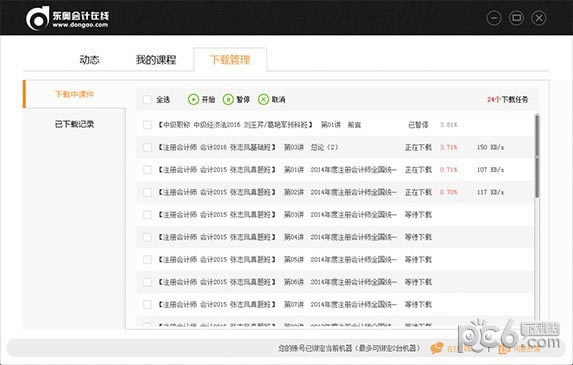The width and height of the screenshot is (573, 365).
Task: Tick the checkbox for 会计2015 第05讲 row
Action: tap(147, 260)
